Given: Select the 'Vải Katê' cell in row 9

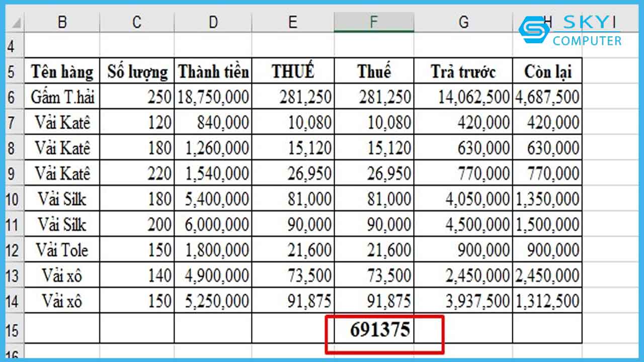Looking at the screenshot, I should pos(62,173).
